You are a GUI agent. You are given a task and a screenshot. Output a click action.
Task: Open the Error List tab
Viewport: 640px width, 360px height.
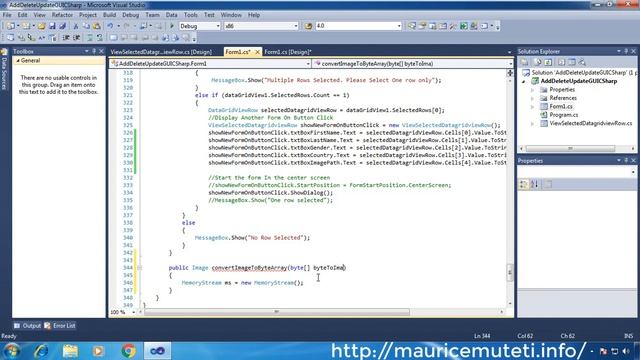[x=60, y=326]
